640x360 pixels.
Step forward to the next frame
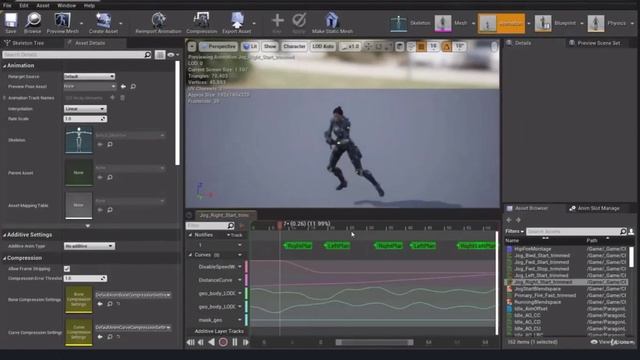click(x=245, y=342)
